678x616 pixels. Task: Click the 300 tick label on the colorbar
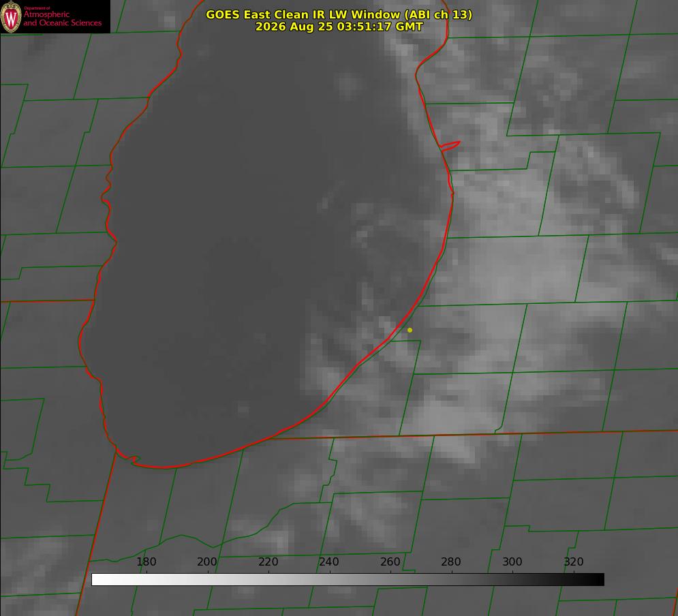click(512, 561)
